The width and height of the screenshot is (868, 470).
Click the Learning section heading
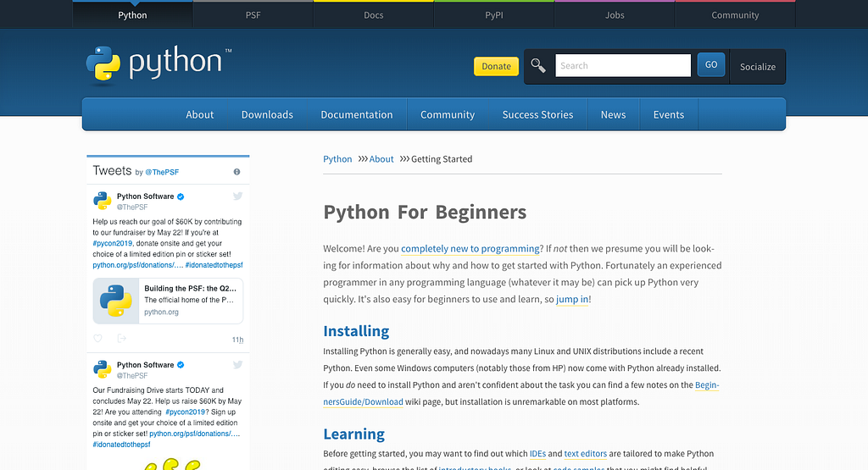tap(353, 434)
